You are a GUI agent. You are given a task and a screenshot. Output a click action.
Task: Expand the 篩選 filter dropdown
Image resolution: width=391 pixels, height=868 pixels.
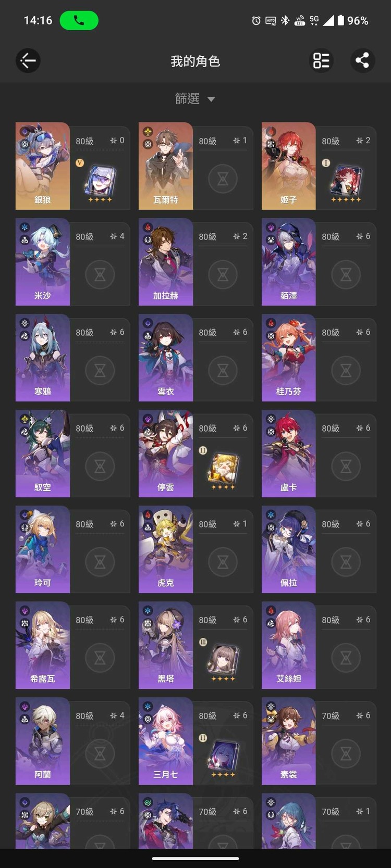point(195,98)
